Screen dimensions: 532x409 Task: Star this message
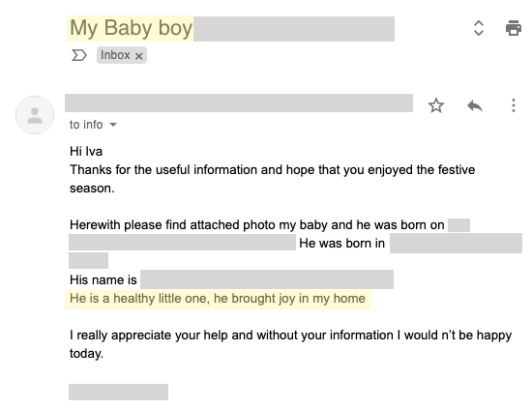[436, 105]
